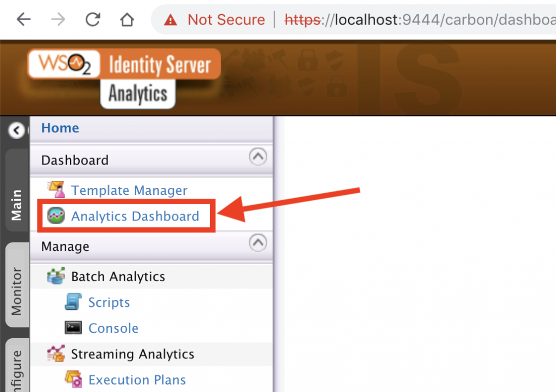
Task: Click the Scripts scroll icon
Action: tap(73, 302)
